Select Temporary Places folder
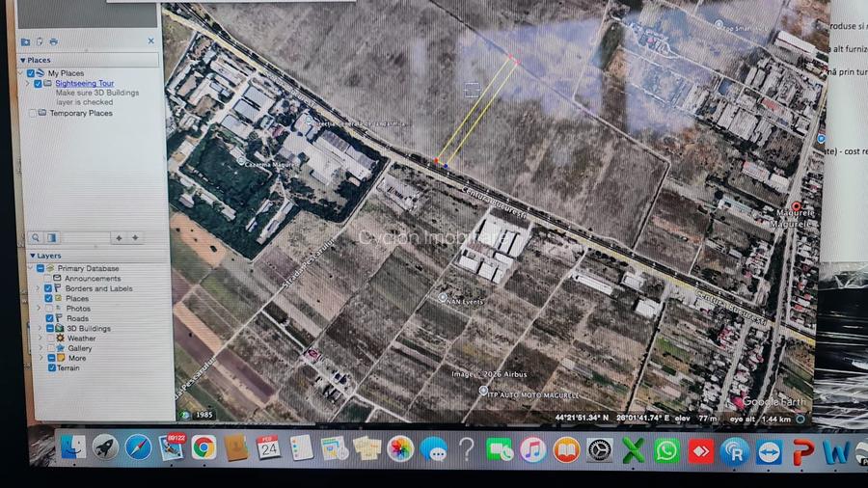868x488 pixels. 81,114
